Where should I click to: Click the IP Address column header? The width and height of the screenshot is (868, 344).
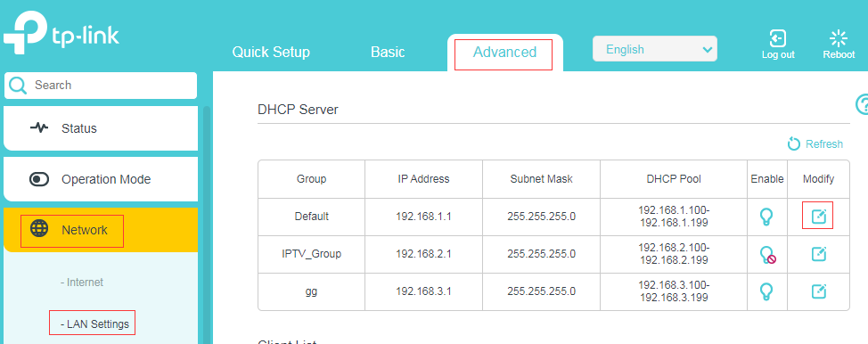pyautogui.click(x=423, y=179)
